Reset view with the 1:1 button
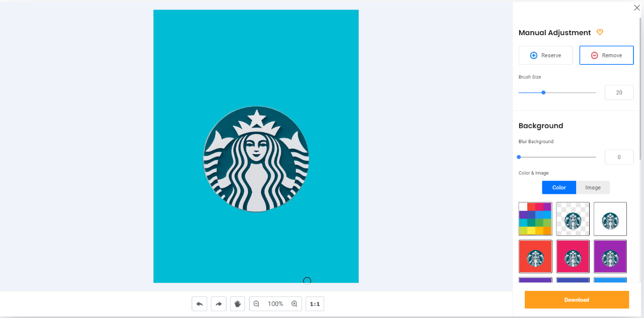 coord(315,304)
